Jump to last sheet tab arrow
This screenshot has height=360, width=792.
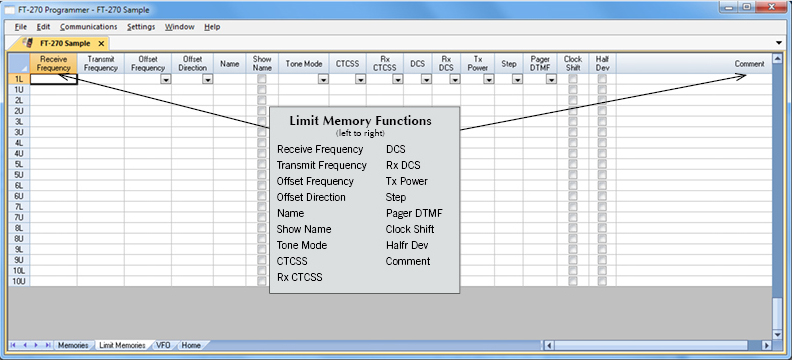[x=47, y=345]
